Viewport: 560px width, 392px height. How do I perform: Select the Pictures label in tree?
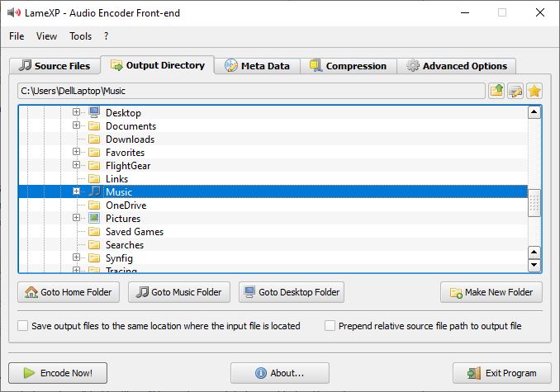pos(123,219)
